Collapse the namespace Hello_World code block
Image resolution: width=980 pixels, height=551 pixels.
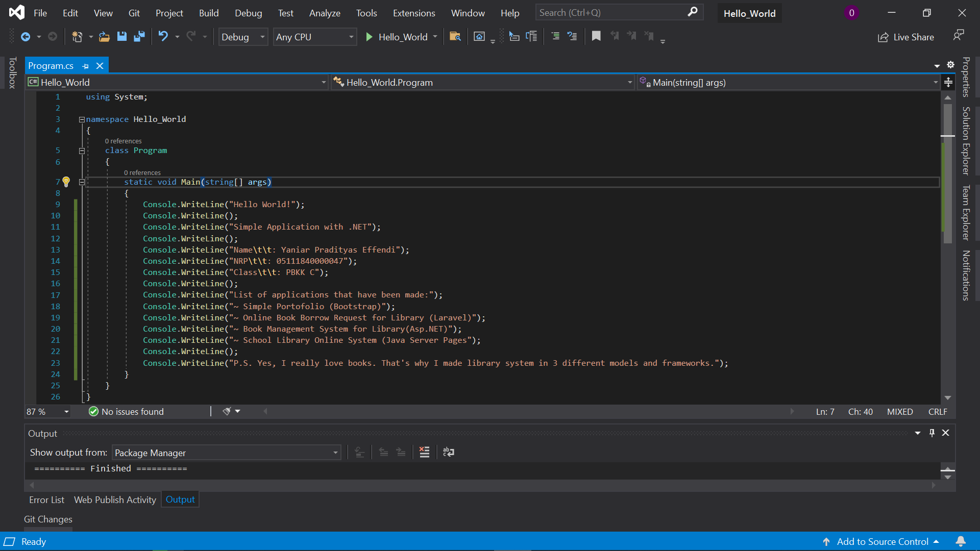(82, 119)
